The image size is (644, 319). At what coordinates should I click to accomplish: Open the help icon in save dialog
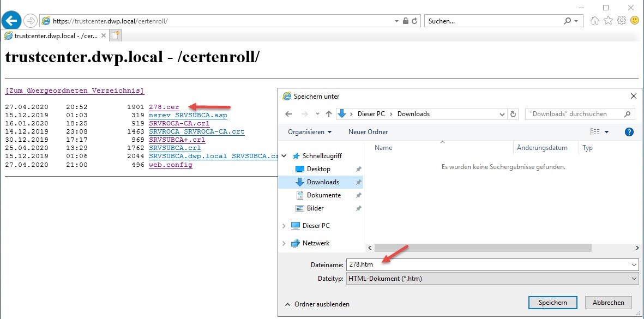629,132
